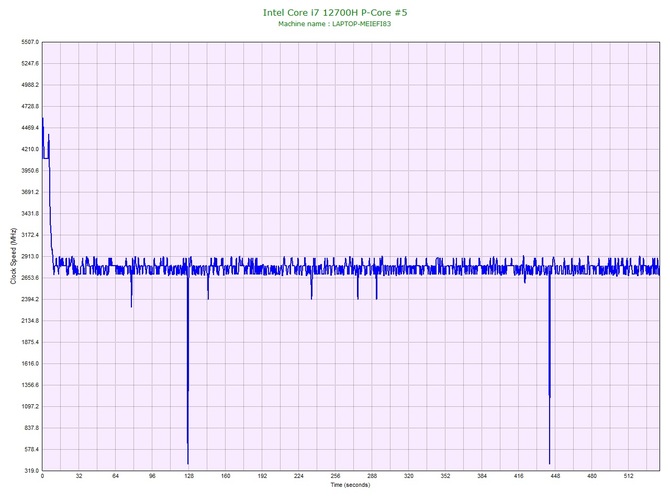Click the 4728.8 y-axis value
Screen dimensions: 670x502
pos(30,106)
